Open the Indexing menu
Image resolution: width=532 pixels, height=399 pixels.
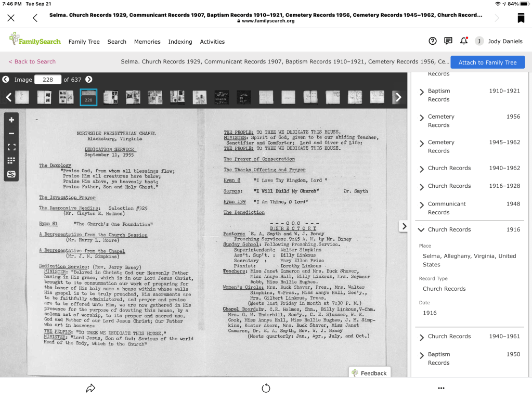coord(180,42)
